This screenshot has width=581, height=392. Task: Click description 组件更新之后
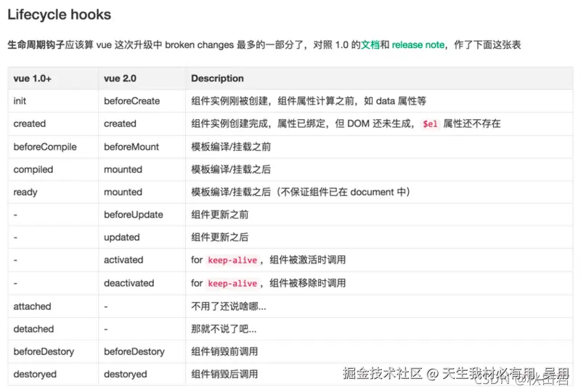click(x=220, y=237)
